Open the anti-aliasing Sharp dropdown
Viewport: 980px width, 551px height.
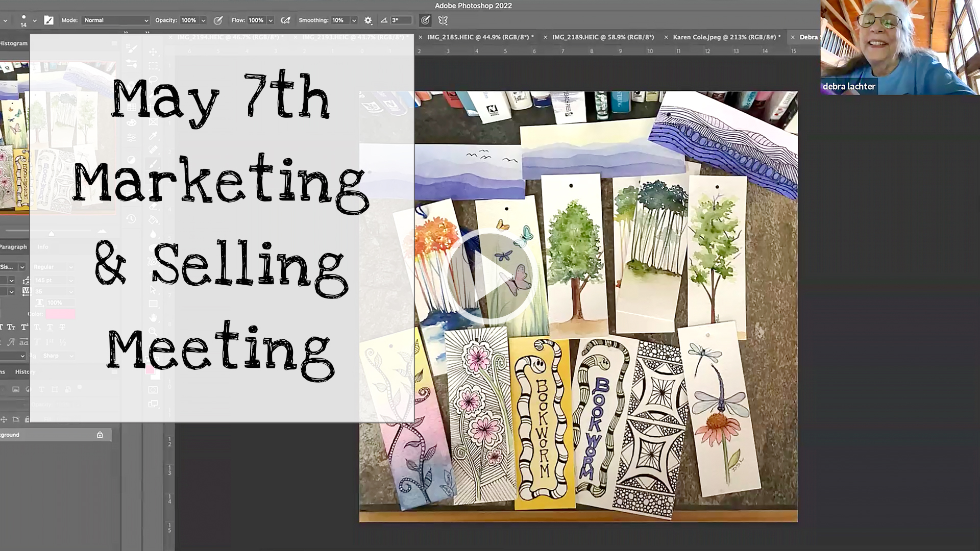tap(57, 356)
